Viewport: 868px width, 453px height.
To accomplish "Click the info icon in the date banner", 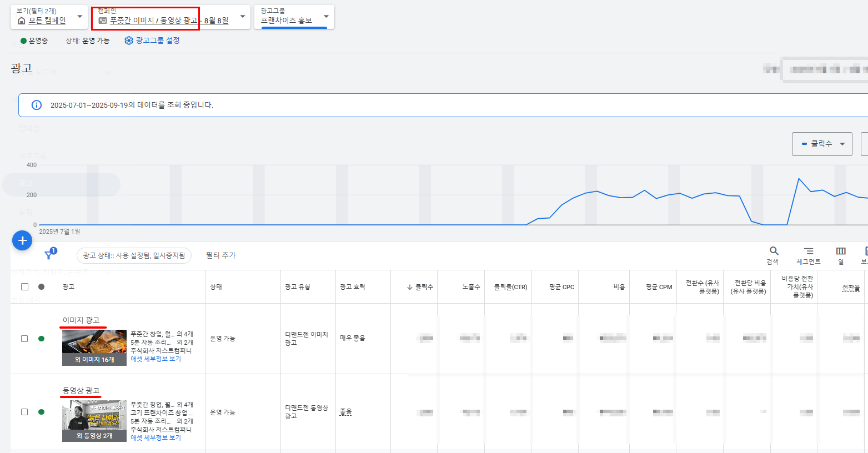I will tap(37, 105).
